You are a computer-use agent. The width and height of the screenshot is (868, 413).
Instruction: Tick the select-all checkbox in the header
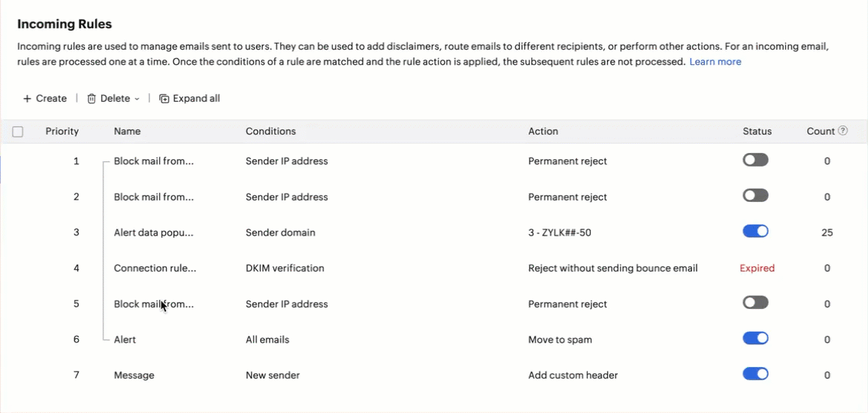point(18,132)
